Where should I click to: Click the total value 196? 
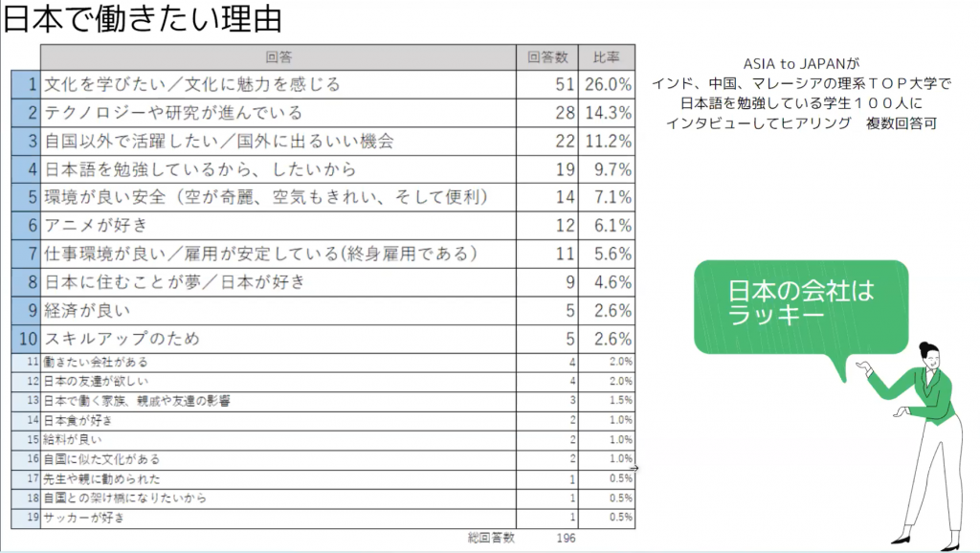point(567,538)
